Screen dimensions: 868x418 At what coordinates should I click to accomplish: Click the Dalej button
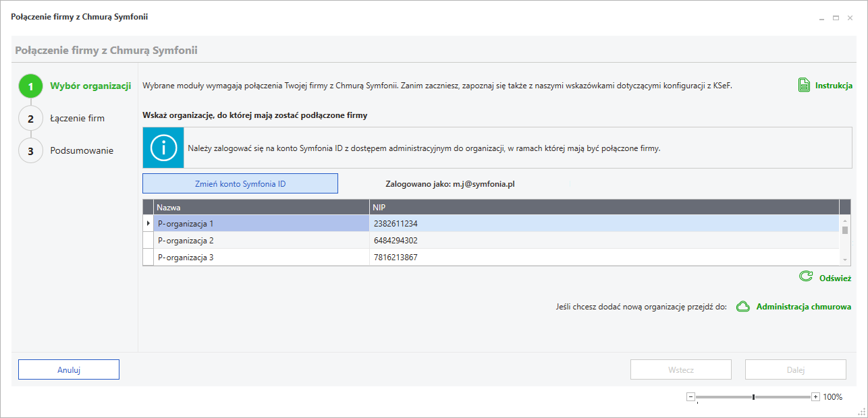pyautogui.click(x=796, y=369)
